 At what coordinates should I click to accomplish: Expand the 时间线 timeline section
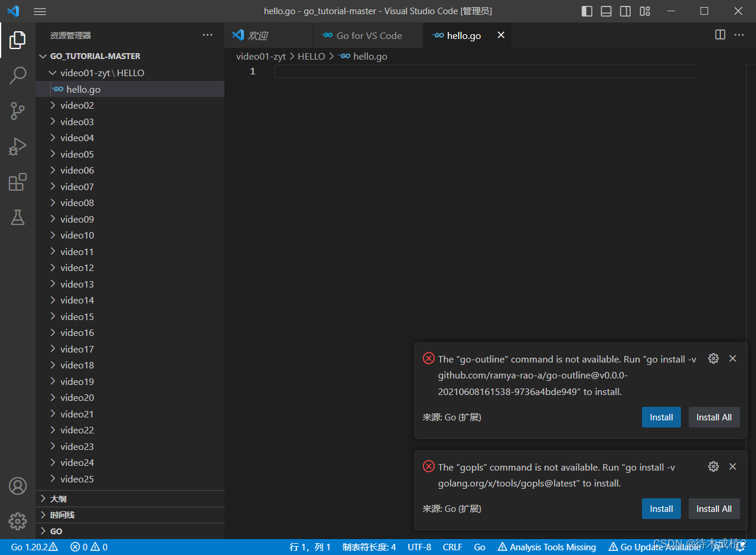(x=130, y=515)
